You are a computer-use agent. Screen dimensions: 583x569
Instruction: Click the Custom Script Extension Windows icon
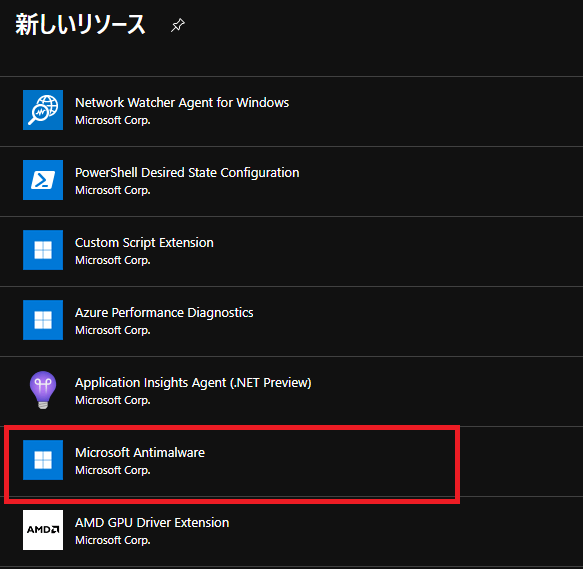click(x=43, y=250)
